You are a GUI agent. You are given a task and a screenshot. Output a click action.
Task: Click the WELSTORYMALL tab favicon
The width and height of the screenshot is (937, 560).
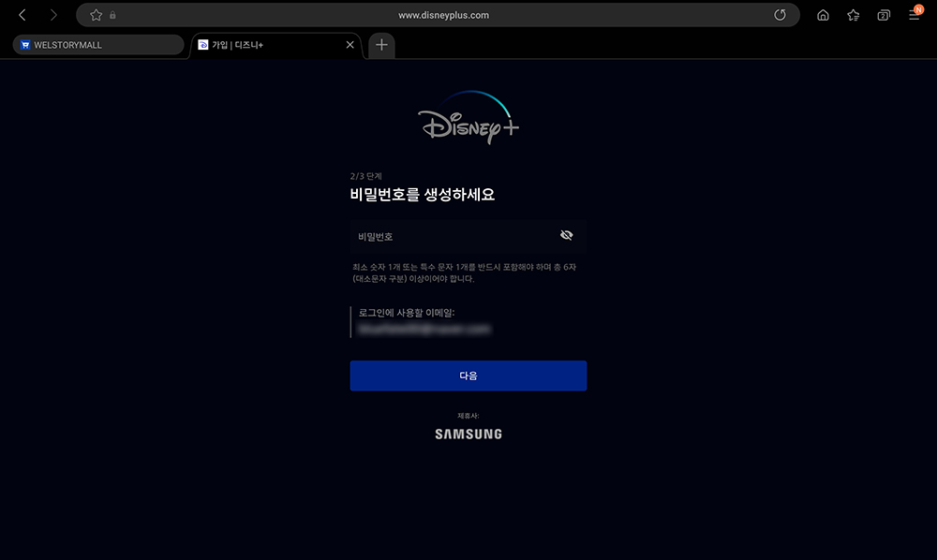(x=25, y=45)
